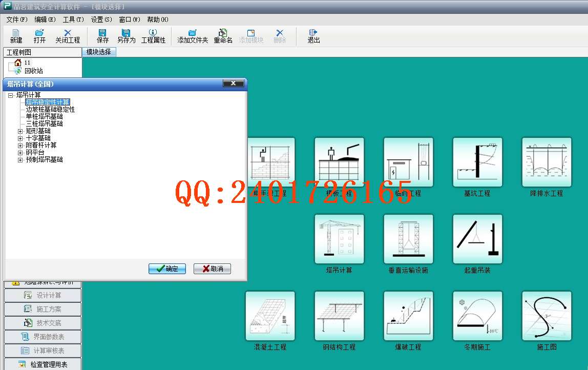Image resolution: width=588 pixels, height=370 pixels.
Task: Confirm the dialog with 确定
Action: pyautogui.click(x=167, y=269)
